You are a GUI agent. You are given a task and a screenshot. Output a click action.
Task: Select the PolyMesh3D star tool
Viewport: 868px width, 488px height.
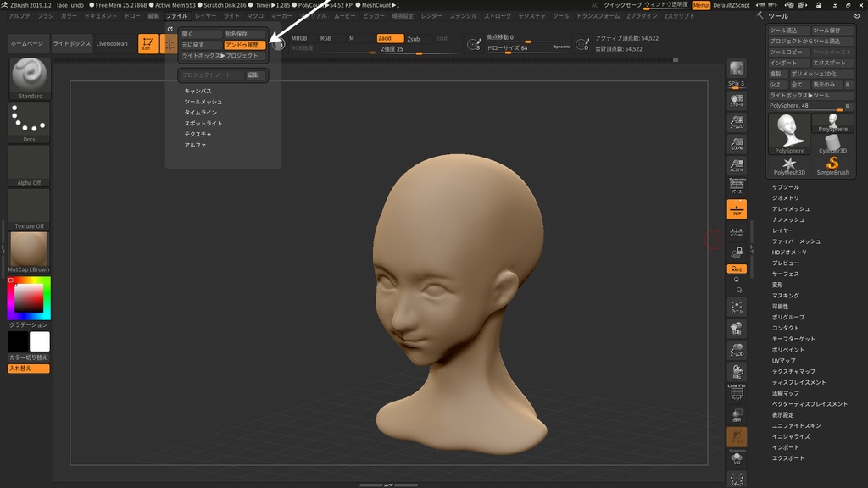click(x=789, y=165)
